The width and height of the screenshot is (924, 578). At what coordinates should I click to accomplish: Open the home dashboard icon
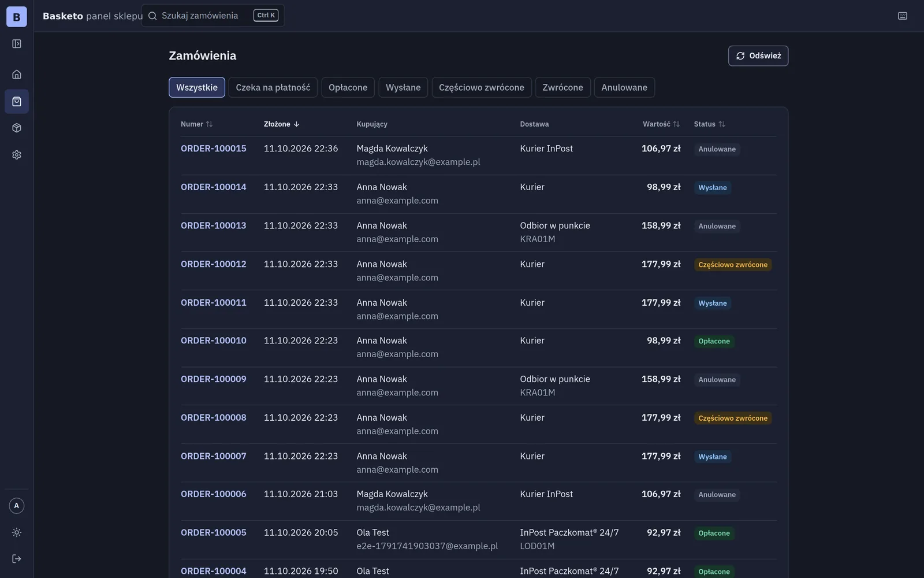[x=17, y=75]
